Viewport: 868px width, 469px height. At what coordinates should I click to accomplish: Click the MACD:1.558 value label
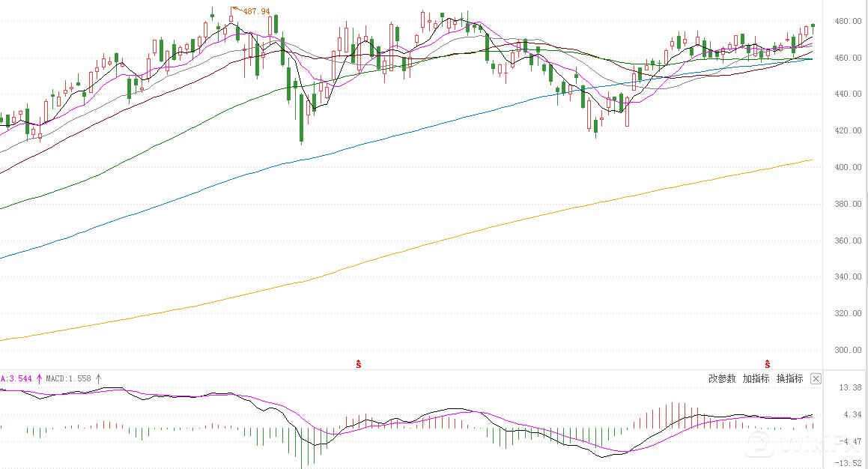click(x=68, y=379)
